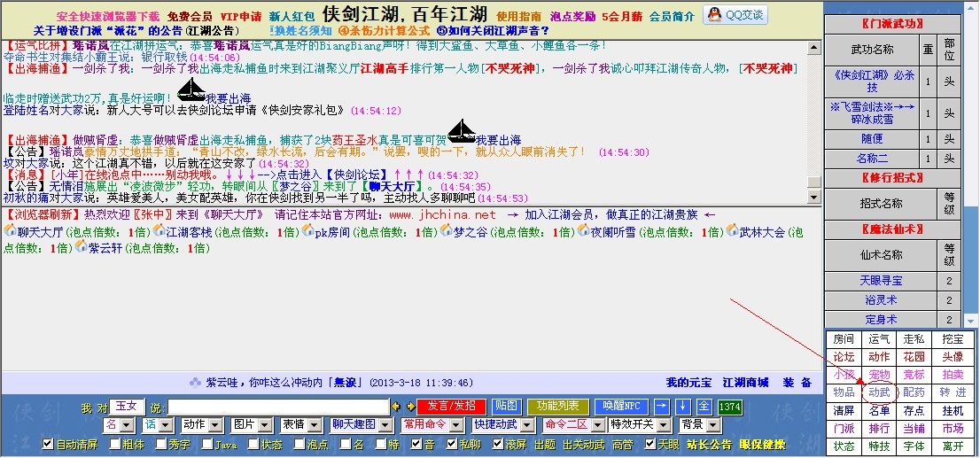980x458 pixels.
Task: Select 挂机 in the function grid
Action: 953,410
